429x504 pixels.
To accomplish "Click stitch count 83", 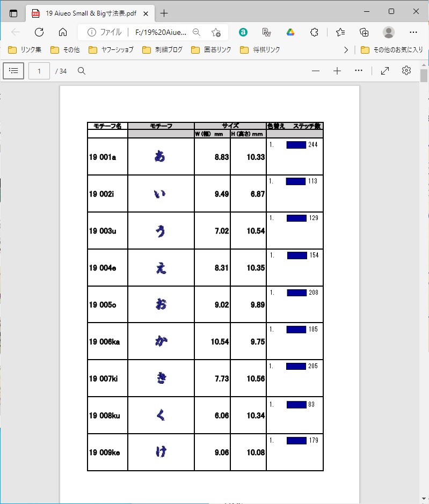I will (311, 404).
